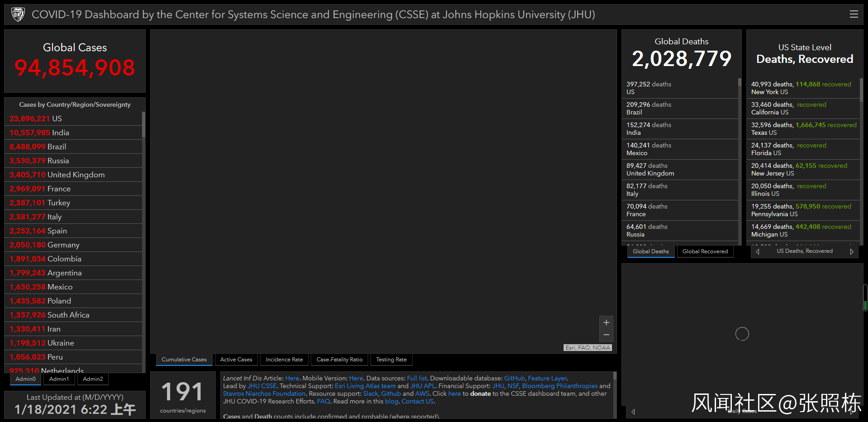Screen dimensions: 868x422
Task: Open the hamburger menu in header
Action: tap(854, 14)
